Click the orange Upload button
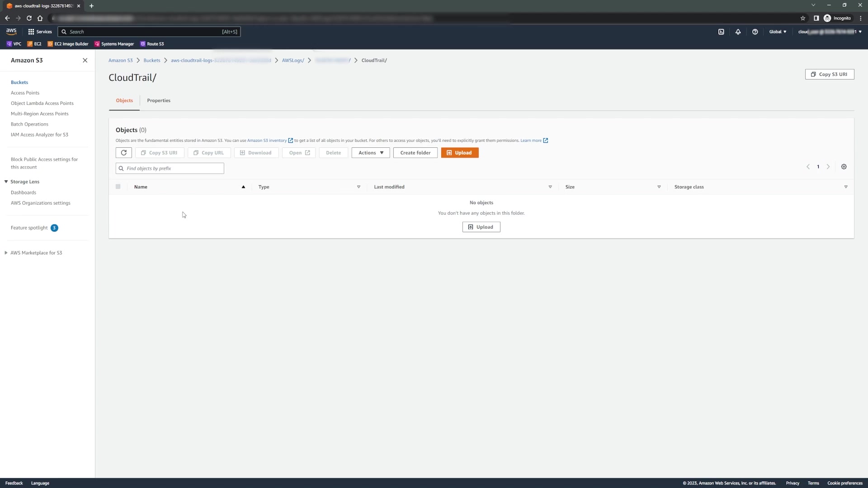This screenshot has height=488, width=868. [x=459, y=153]
